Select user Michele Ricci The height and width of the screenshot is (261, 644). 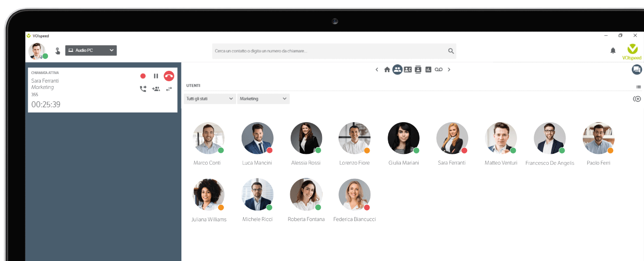point(257,194)
